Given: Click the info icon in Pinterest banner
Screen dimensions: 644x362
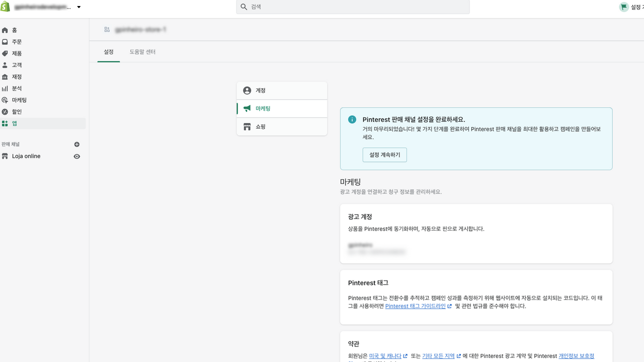Looking at the screenshot, I should pos(352,120).
